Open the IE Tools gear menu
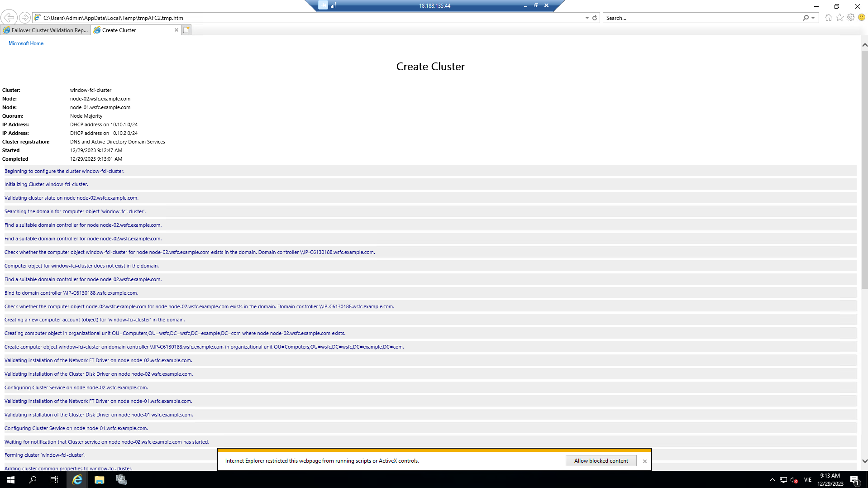 851,18
